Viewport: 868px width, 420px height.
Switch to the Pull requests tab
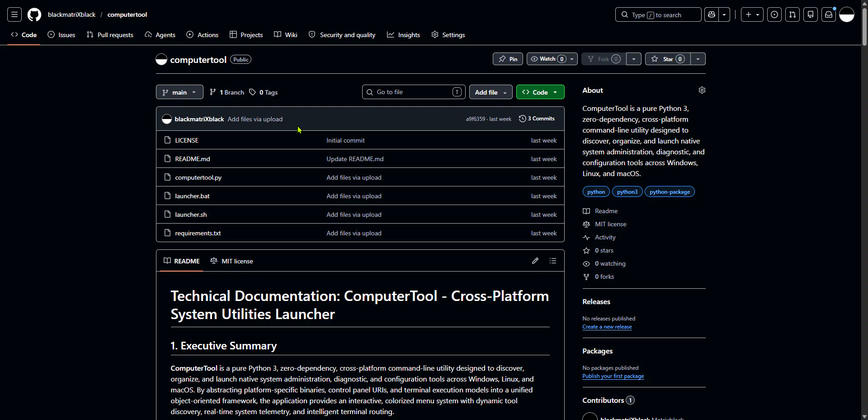pyautogui.click(x=110, y=35)
